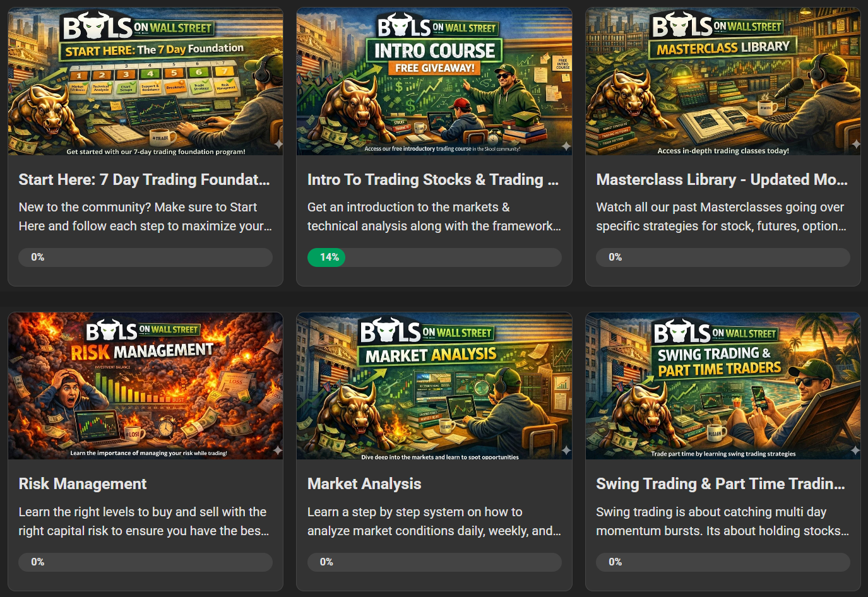The height and width of the screenshot is (597, 868).
Task: Click the description "New to the community? Make sure to Start"
Action: point(138,207)
